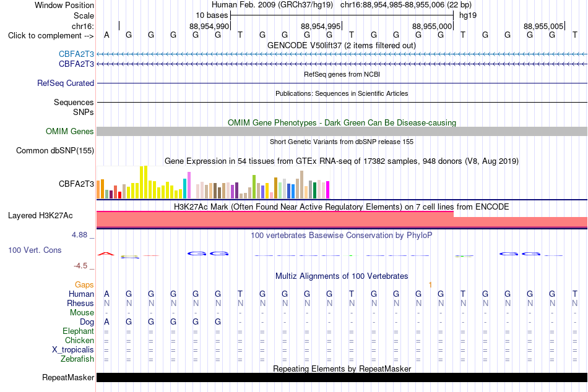588x392 pixels.
Task: Click the gray OMIM Genes bar
Action: tap(342, 131)
